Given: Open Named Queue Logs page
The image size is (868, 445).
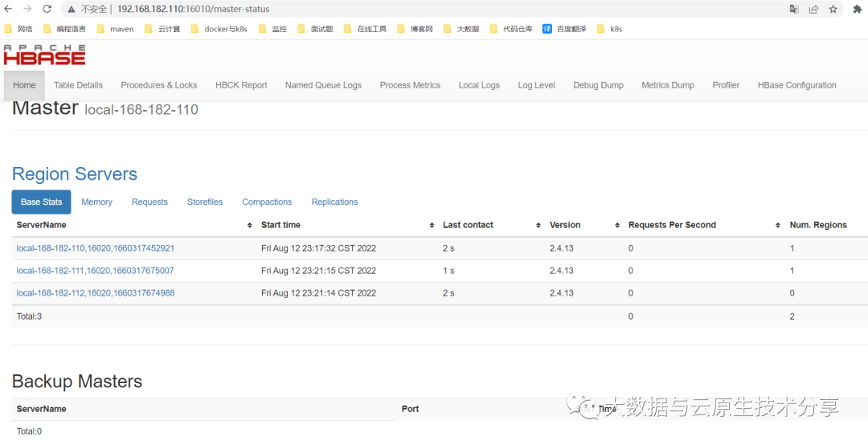Looking at the screenshot, I should 323,85.
